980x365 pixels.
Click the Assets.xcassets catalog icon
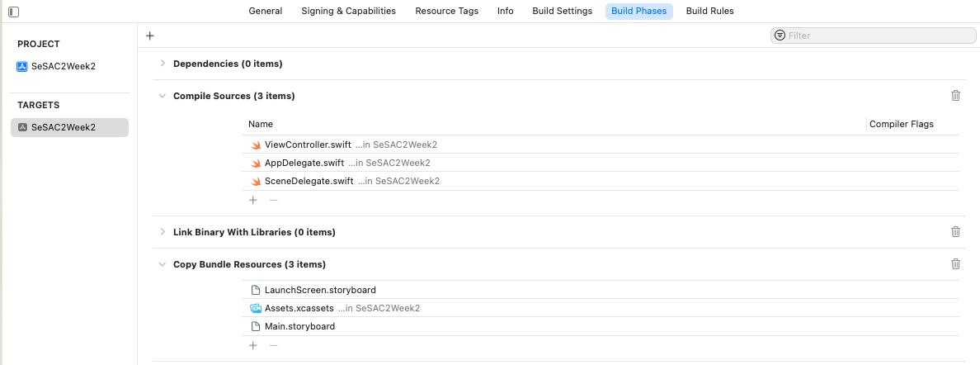(x=255, y=308)
